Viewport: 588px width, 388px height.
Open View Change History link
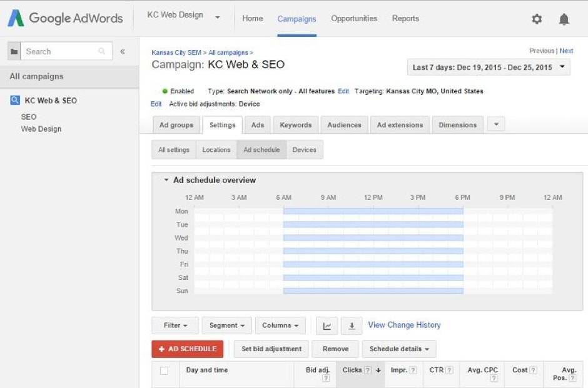tap(404, 325)
